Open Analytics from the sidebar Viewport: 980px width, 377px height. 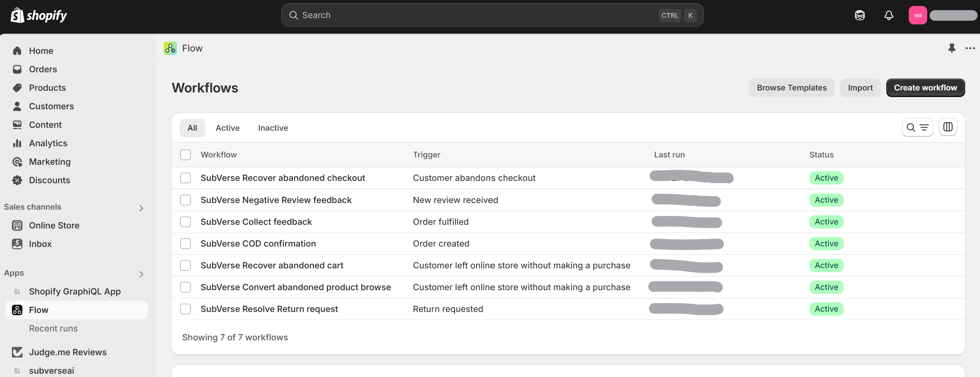48,143
